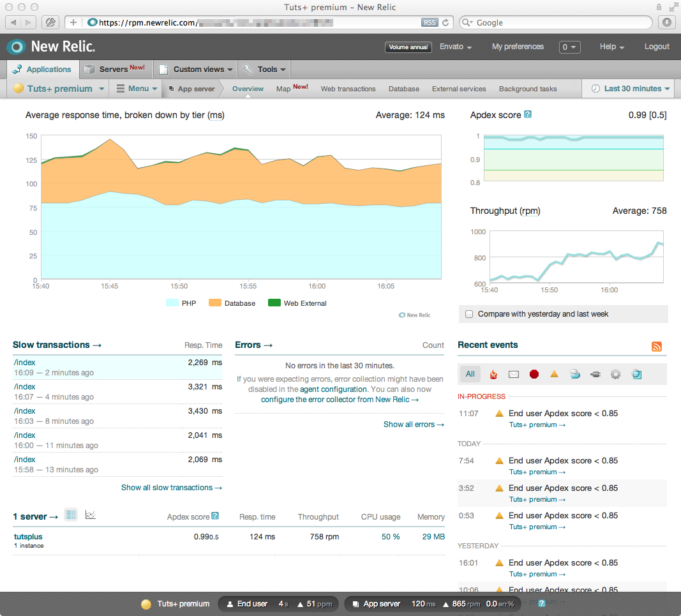Image resolution: width=681 pixels, height=616 pixels.
Task: Switch servers list to table view icon
Action: (x=71, y=515)
